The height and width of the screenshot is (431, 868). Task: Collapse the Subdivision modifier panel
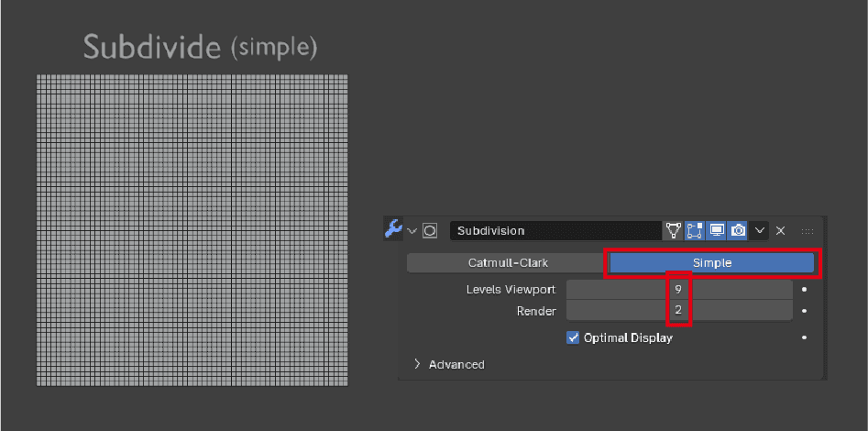click(412, 230)
